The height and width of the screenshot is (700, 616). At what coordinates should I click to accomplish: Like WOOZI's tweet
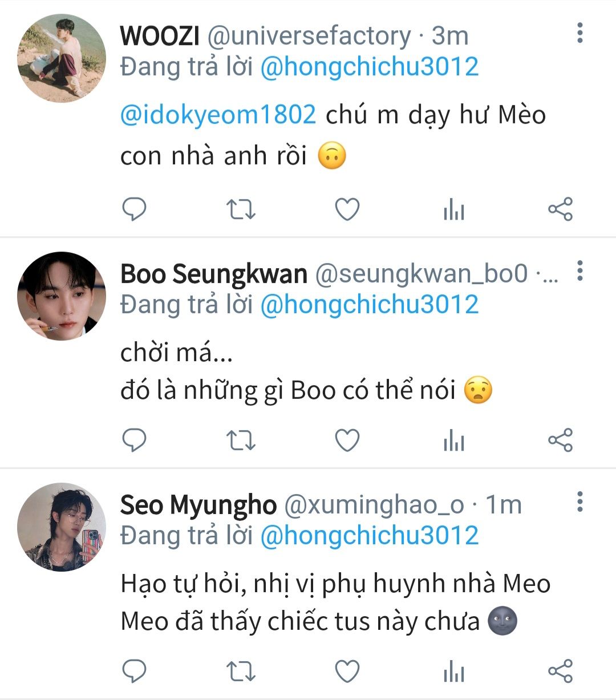pyautogui.click(x=347, y=209)
